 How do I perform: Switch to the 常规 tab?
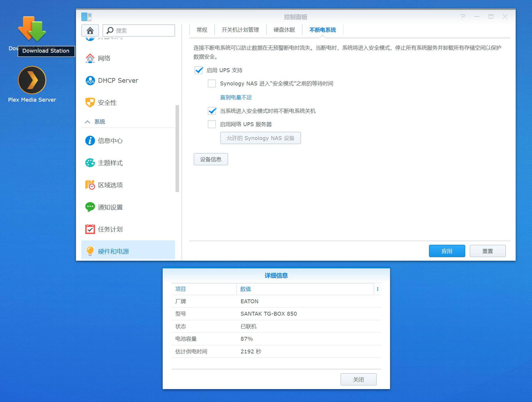click(x=201, y=30)
